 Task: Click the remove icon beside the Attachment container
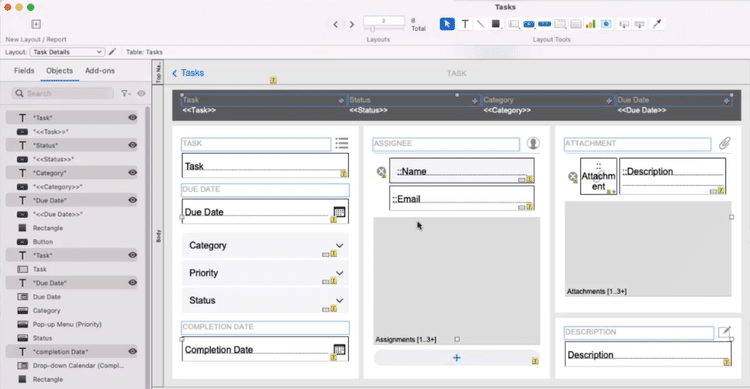tap(573, 177)
